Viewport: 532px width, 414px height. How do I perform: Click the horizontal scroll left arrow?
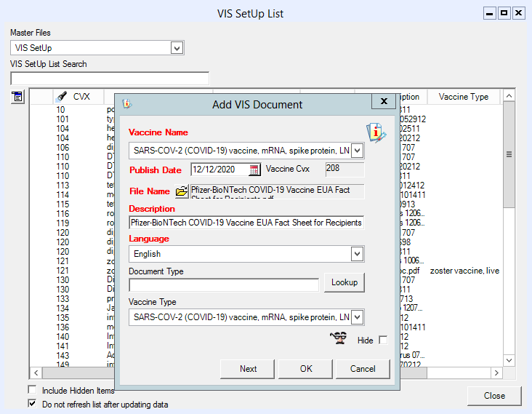coord(36,373)
